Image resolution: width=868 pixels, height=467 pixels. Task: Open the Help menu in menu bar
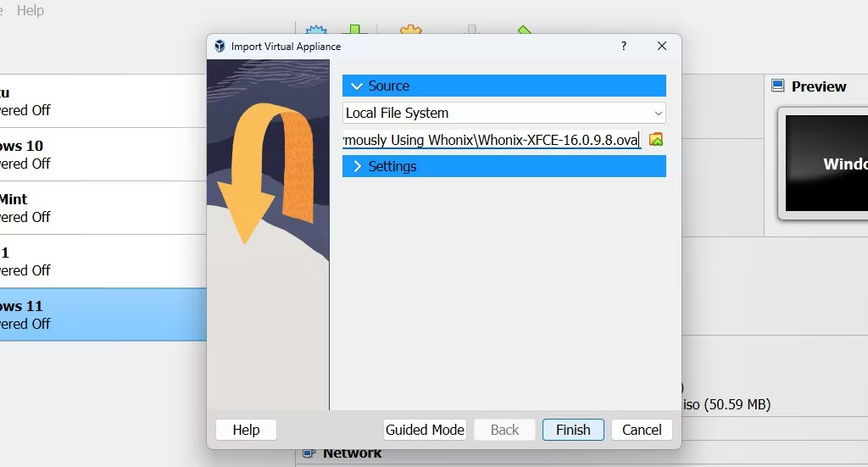31,11
